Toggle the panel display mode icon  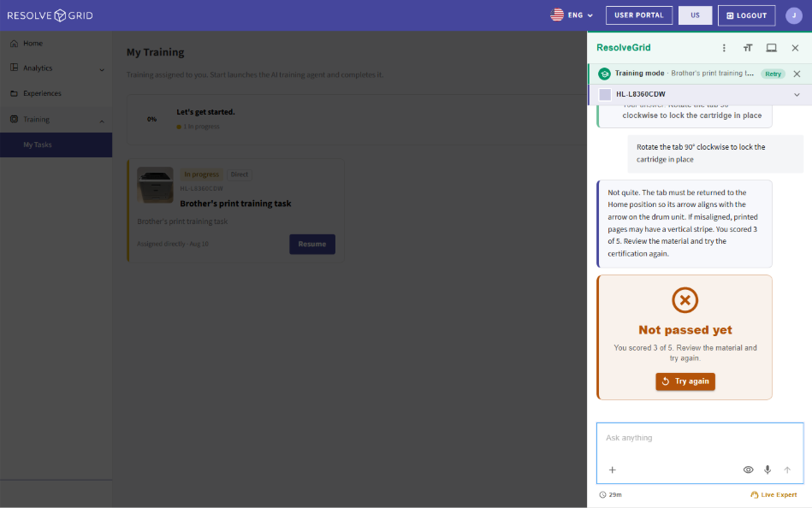771,48
